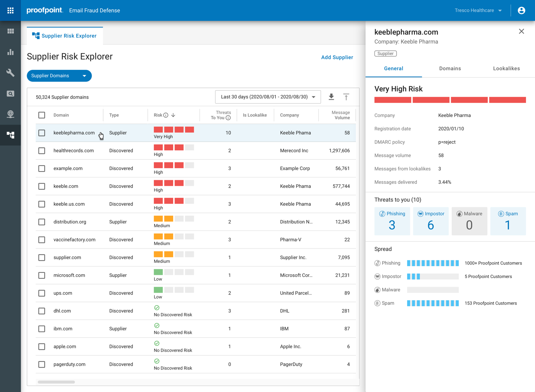The image size is (535, 392).
Task: Click the Risk column info icon
Action: coord(166,115)
